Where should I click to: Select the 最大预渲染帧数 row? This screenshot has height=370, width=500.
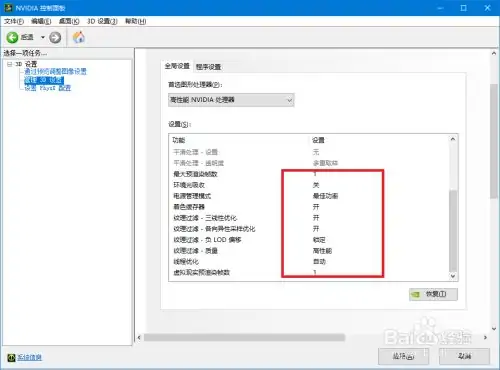pyautogui.click(x=309, y=174)
